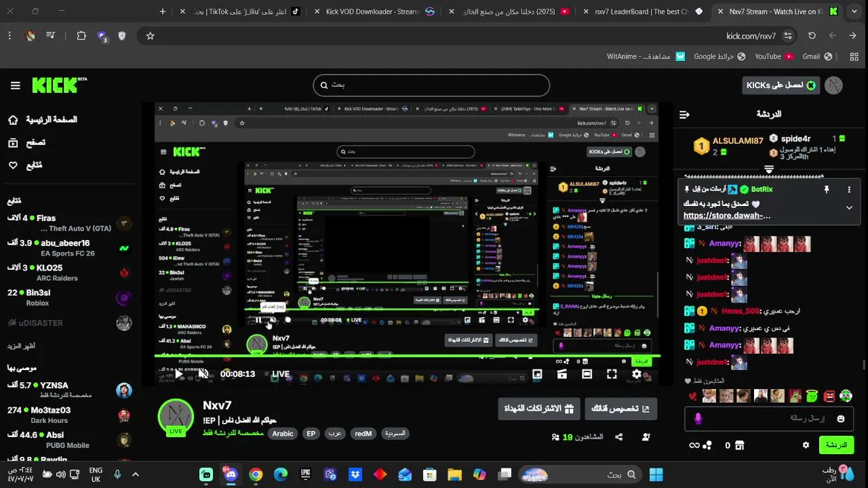Open the follow user icon near share

pyautogui.click(x=646, y=437)
